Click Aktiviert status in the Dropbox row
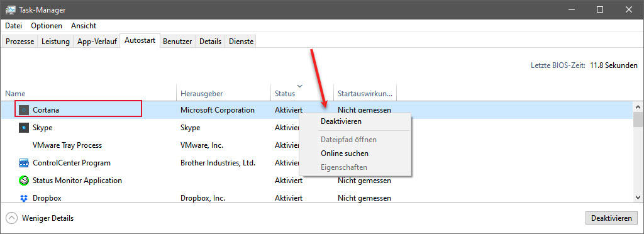Screen dimensions: 644x234 [289, 198]
